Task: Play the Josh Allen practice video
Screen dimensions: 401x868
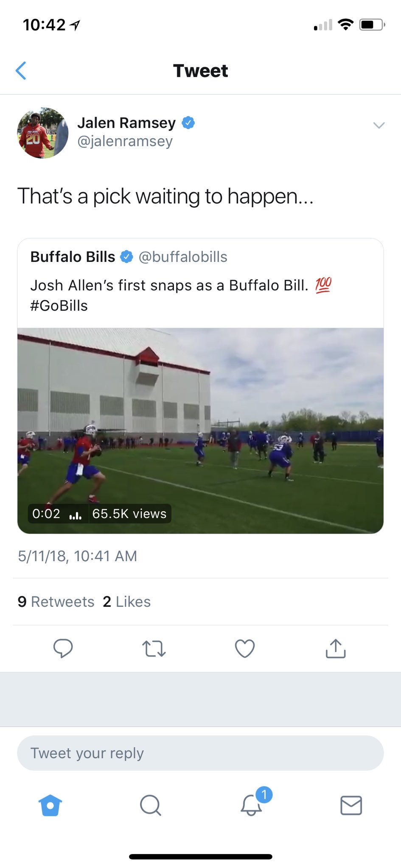Action: pos(200,430)
